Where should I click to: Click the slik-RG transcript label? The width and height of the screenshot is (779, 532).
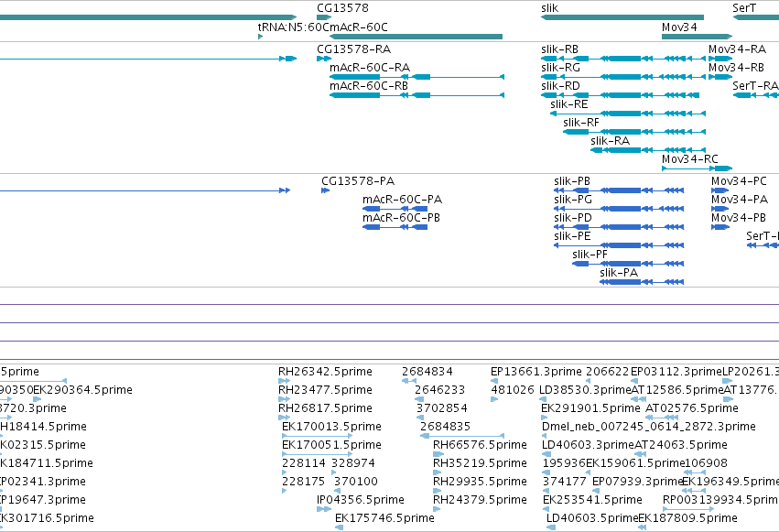560,68
